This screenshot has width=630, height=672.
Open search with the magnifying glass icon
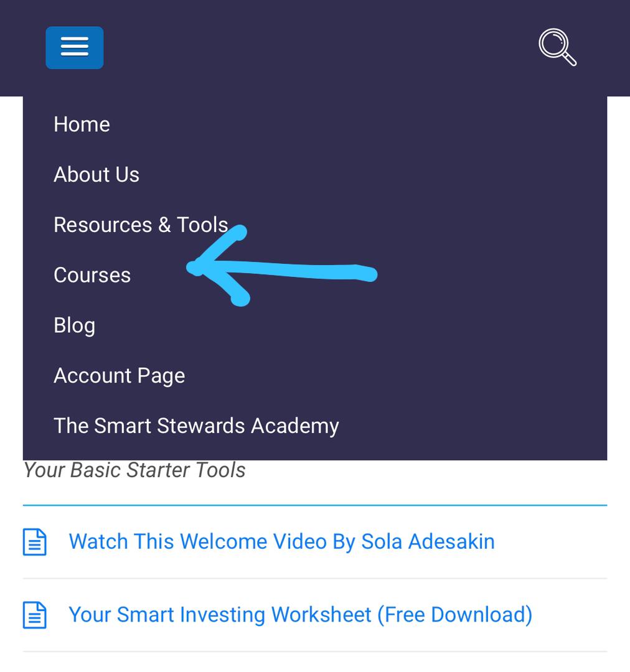tap(558, 47)
